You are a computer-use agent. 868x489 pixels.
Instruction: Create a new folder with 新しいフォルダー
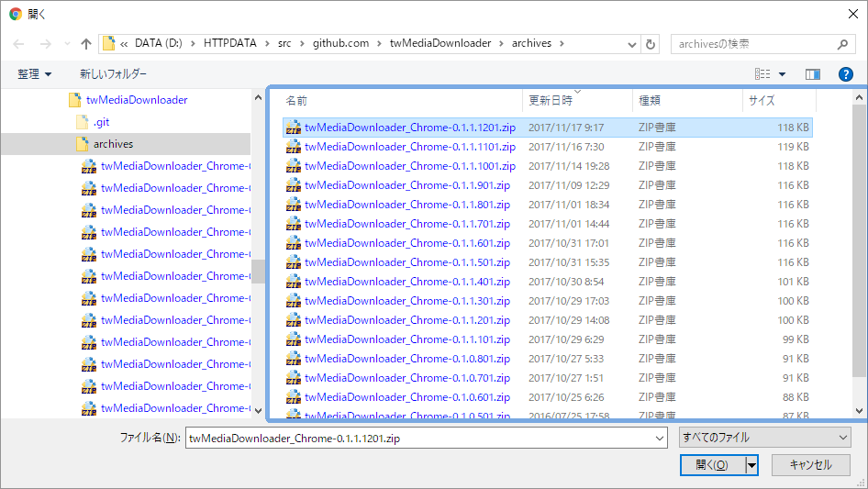coord(114,73)
